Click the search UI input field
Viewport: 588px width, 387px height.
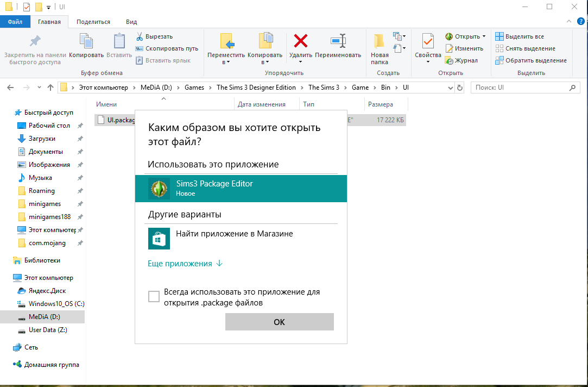point(521,88)
